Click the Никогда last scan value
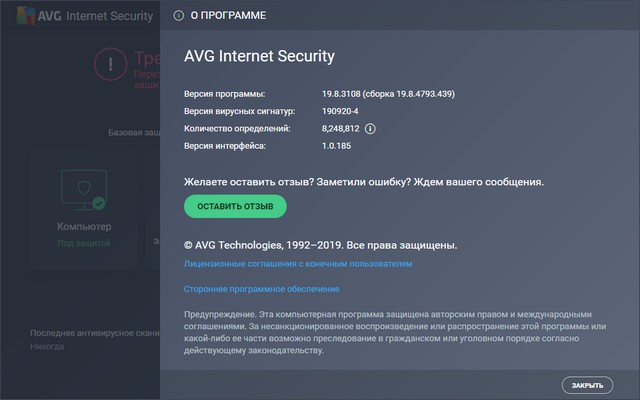Image resolution: width=640 pixels, height=400 pixels. pyautogui.click(x=47, y=347)
